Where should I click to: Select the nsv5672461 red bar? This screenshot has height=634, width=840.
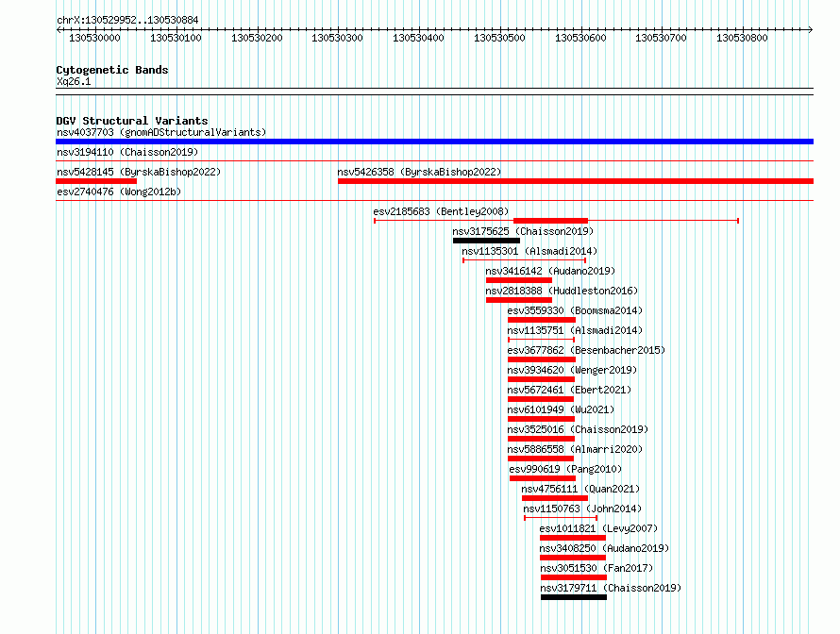tap(541, 399)
